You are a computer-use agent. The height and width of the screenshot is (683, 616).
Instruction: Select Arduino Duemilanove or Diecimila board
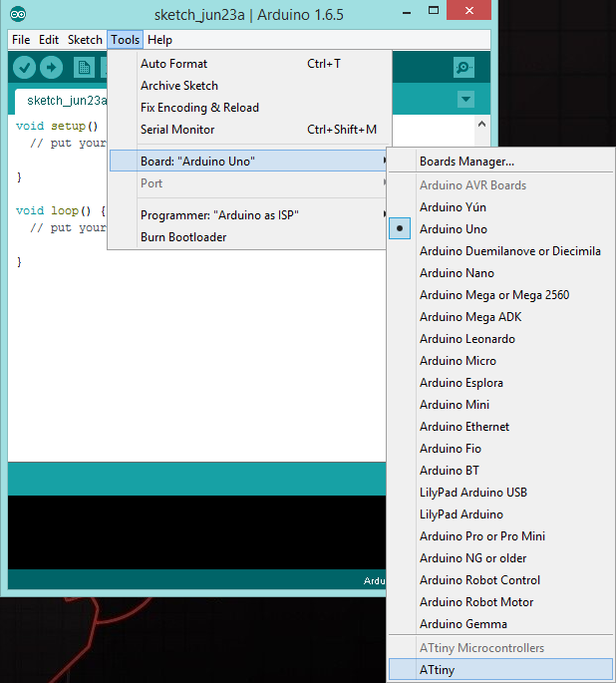500,251
